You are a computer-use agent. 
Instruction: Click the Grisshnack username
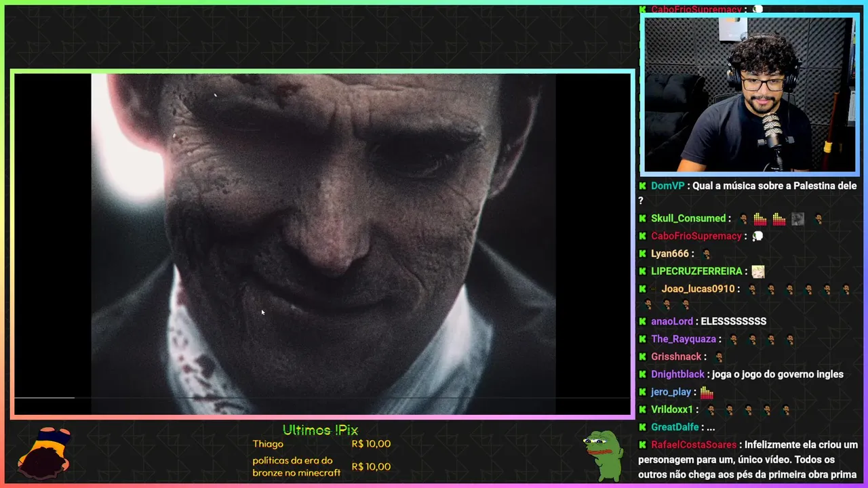tap(676, 357)
